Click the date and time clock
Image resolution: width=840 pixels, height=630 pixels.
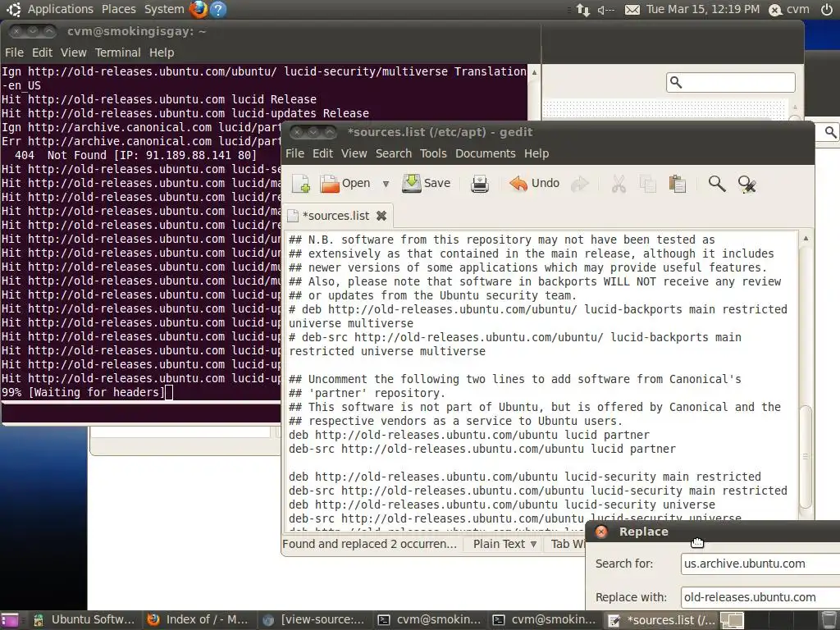pyautogui.click(x=702, y=9)
